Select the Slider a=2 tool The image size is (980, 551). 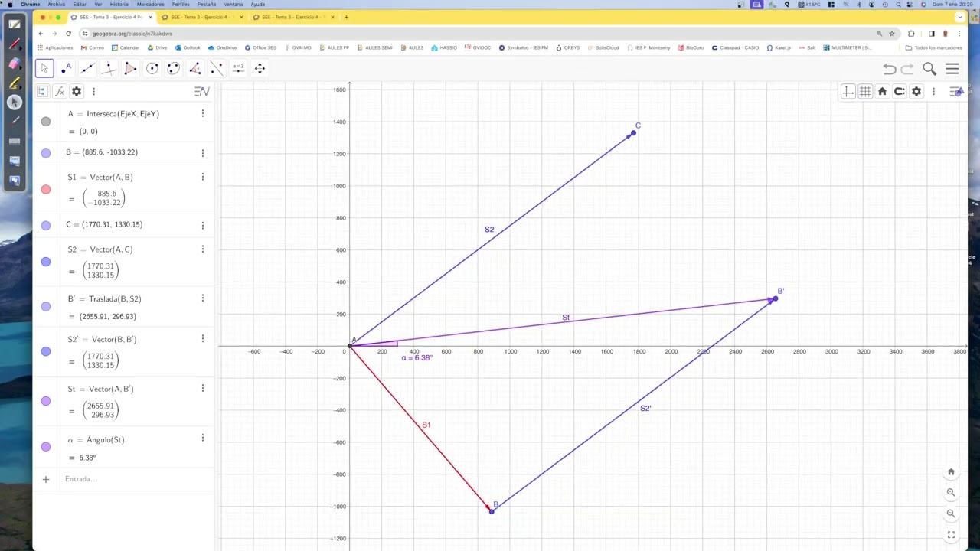(238, 68)
